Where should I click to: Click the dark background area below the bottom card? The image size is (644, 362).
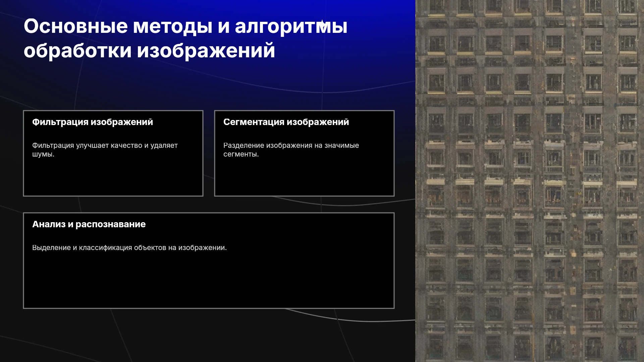point(208,335)
